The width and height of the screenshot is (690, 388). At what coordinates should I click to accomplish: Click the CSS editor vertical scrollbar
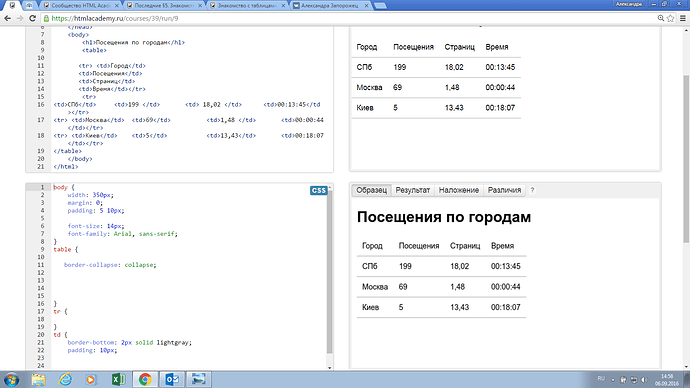click(330, 273)
